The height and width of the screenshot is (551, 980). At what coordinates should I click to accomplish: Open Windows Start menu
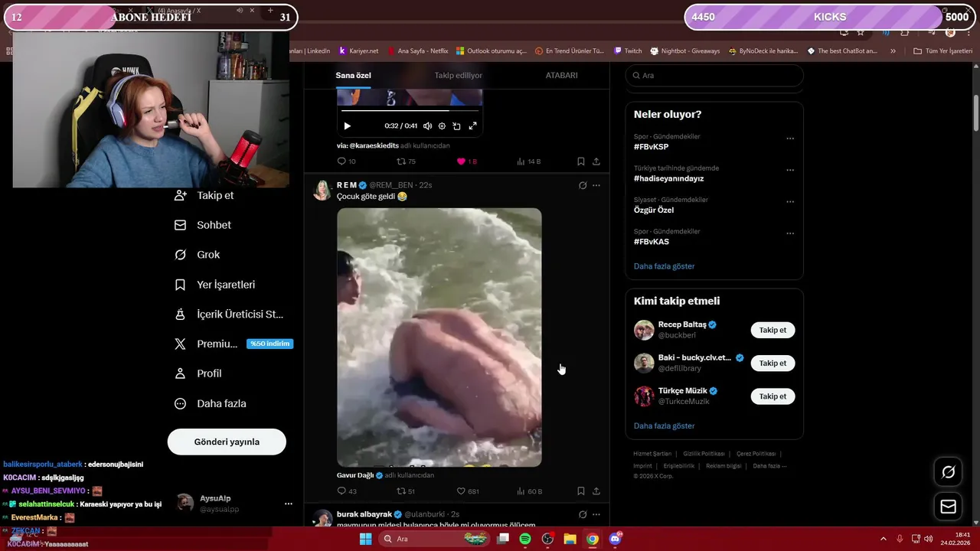pyautogui.click(x=366, y=539)
